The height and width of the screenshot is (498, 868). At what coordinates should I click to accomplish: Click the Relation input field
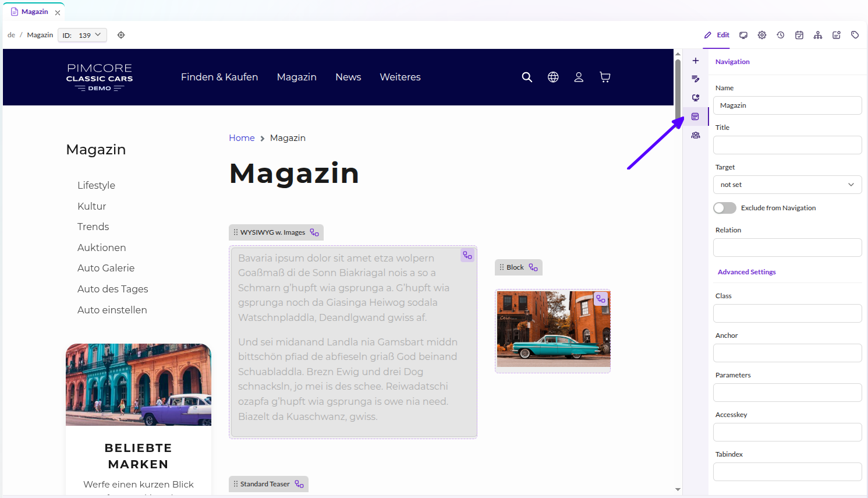point(787,248)
